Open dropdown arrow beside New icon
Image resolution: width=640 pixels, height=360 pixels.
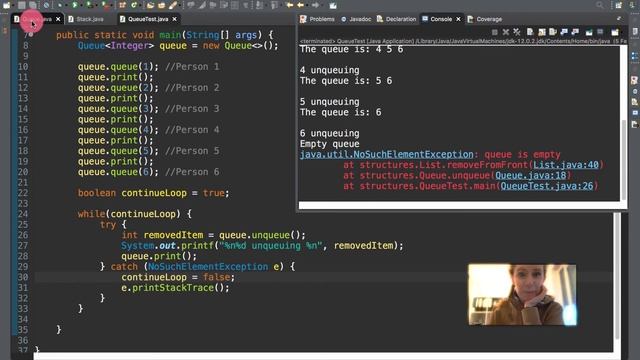[13, 6]
